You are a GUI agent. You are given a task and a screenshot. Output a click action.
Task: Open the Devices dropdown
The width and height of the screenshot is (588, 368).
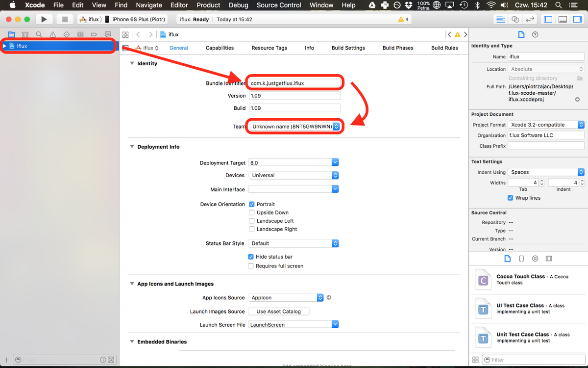click(x=294, y=175)
